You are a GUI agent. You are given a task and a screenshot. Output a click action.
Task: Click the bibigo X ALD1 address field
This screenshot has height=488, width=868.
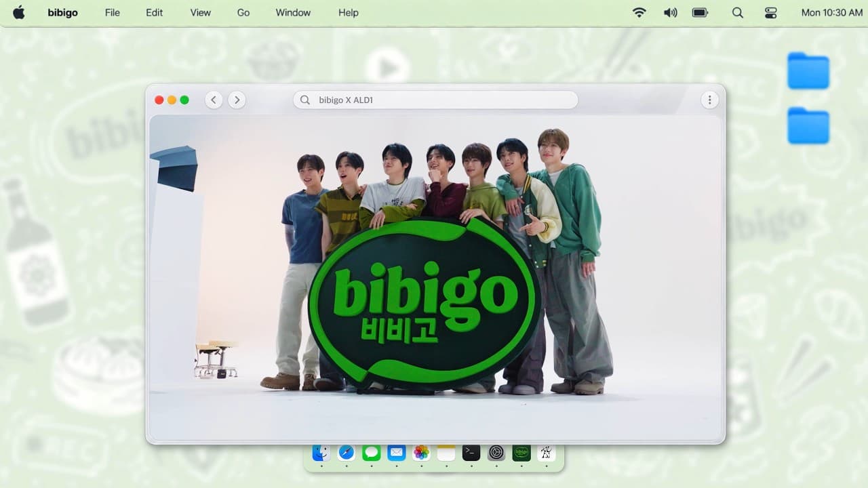pos(435,100)
